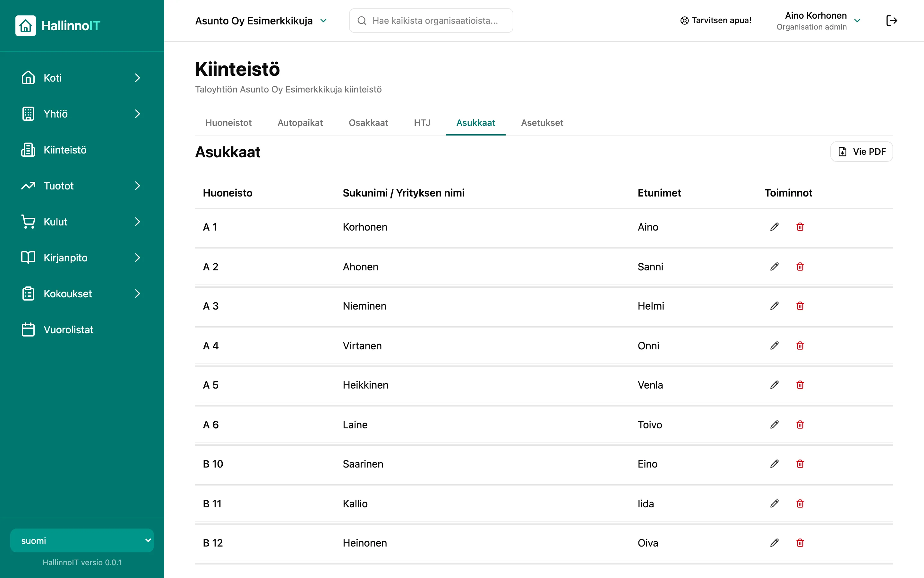The height and width of the screenshot is (578, 924).
Task: Click the Vie PDF export button
Action: [x=861, y=152]
